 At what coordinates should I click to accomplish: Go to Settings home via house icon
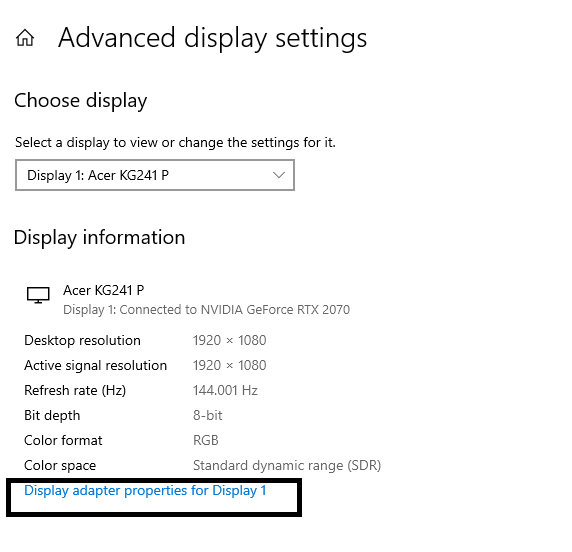[x=25, y=38]
